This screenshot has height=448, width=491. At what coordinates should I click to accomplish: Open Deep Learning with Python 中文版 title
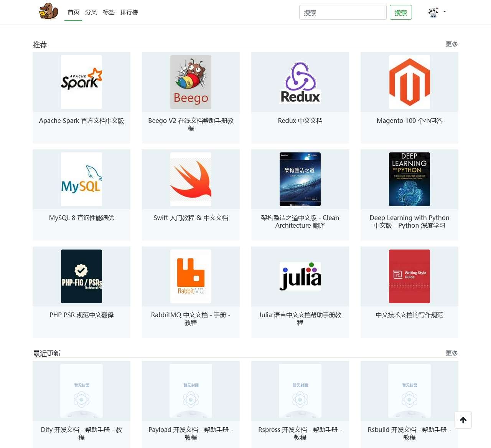coord(409,222)
